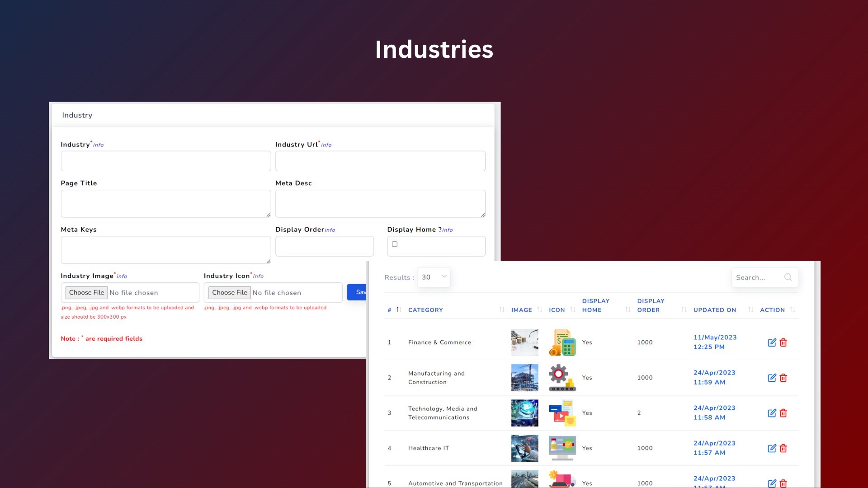Enable the Display Home checkbox
Screen dimensions: 868x488
point(395,244)
